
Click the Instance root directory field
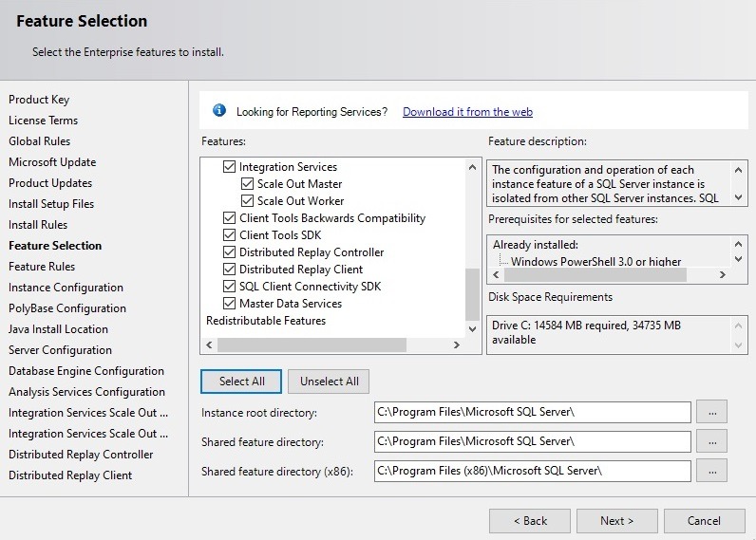point(532,412)
